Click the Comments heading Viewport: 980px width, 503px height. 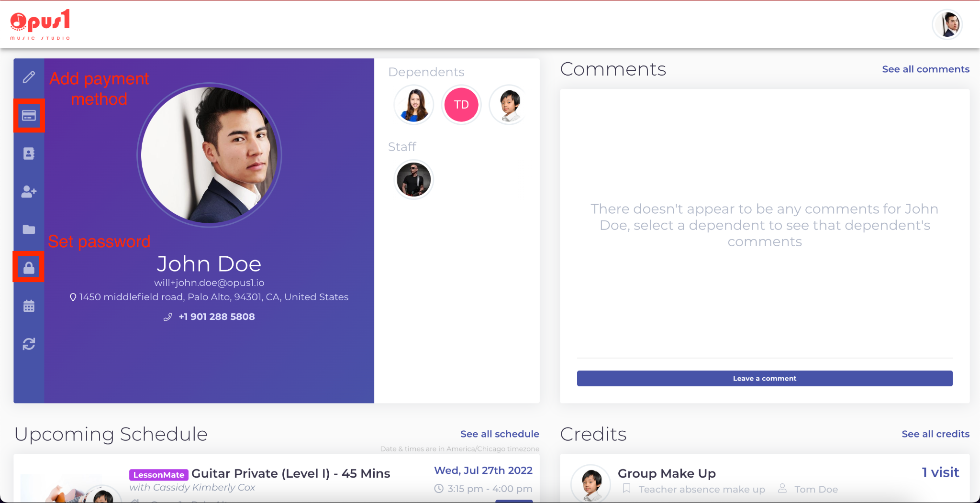pyautogui.click(x=613, y=69)
